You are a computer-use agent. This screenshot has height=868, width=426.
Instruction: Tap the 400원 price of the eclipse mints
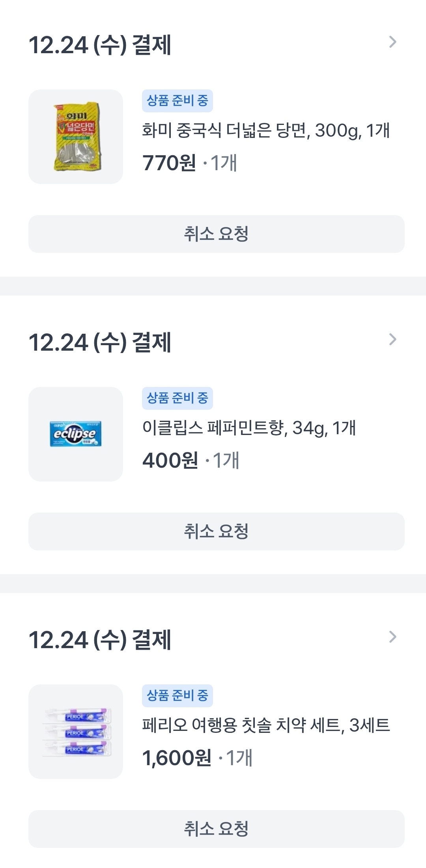(170, 460)
